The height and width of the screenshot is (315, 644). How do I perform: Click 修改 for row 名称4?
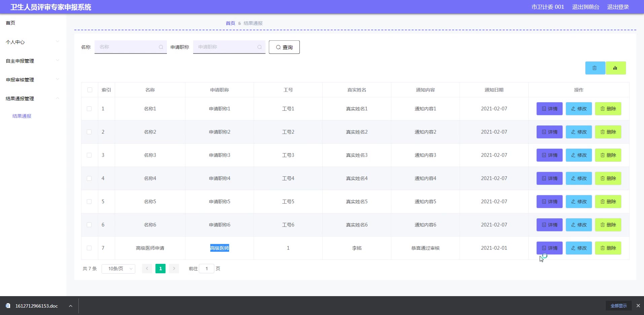point(579,178)
